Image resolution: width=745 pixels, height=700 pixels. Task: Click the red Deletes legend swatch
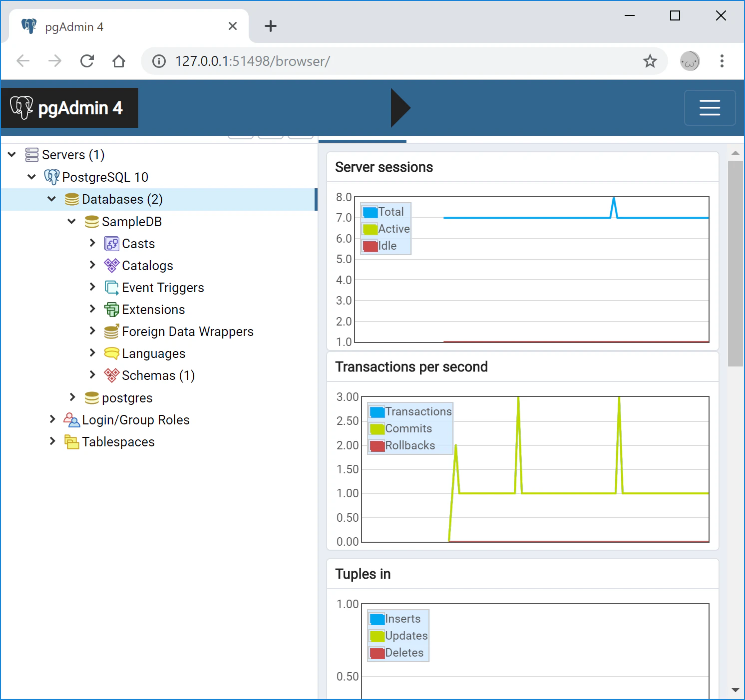[377, 653]
